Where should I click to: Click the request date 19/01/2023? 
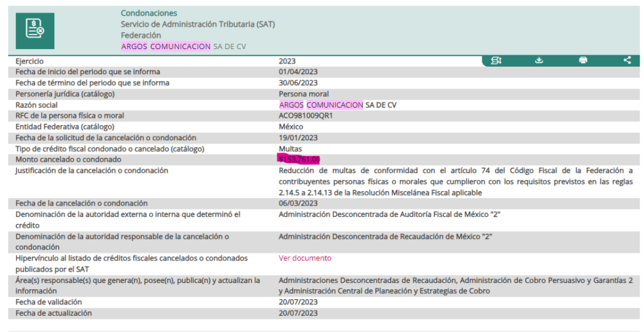click(298, 138)
